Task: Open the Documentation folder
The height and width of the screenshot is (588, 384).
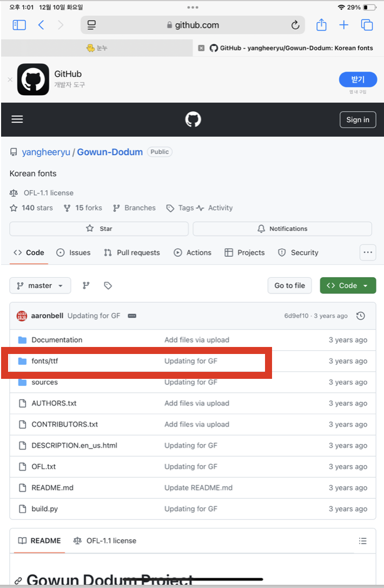Action: [x=57, y=340]
